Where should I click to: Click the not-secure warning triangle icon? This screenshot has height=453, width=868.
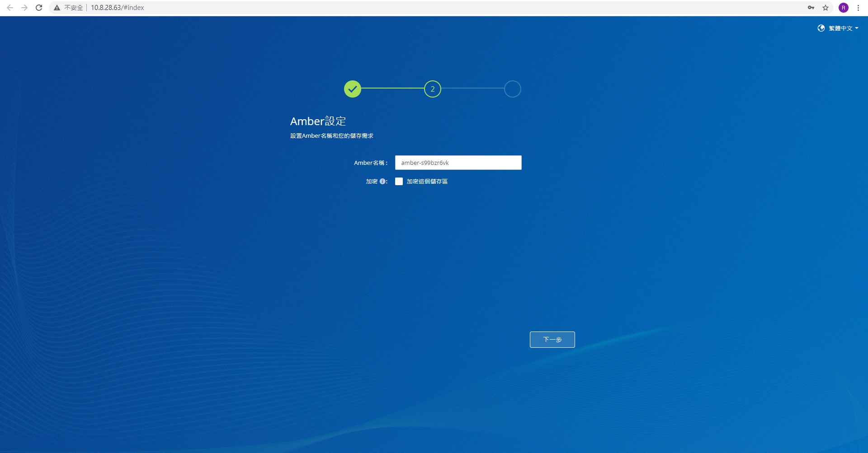(57, 8)
